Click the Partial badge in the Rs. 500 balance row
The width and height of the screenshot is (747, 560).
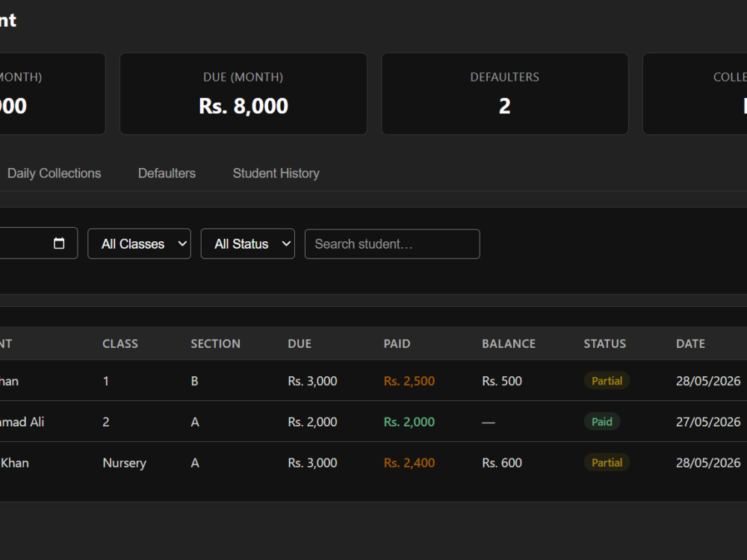pyautogui.click(x=607, y=381)
